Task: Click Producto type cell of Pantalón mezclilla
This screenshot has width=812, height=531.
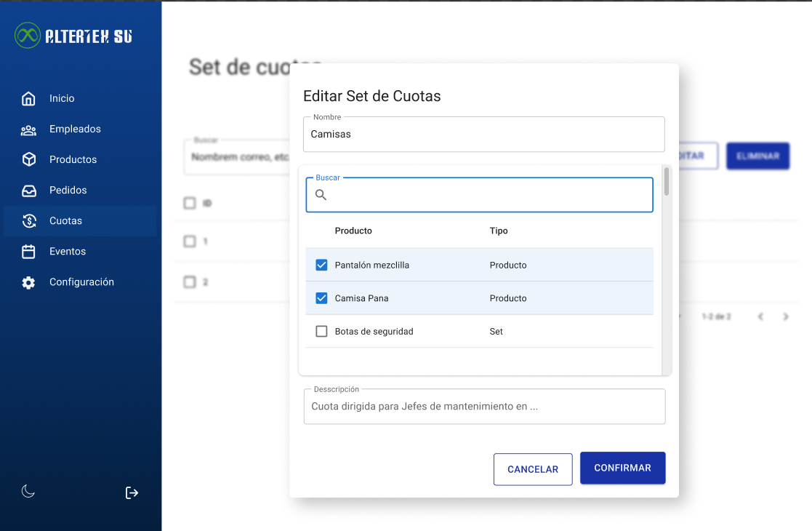Action: (508, 265)
